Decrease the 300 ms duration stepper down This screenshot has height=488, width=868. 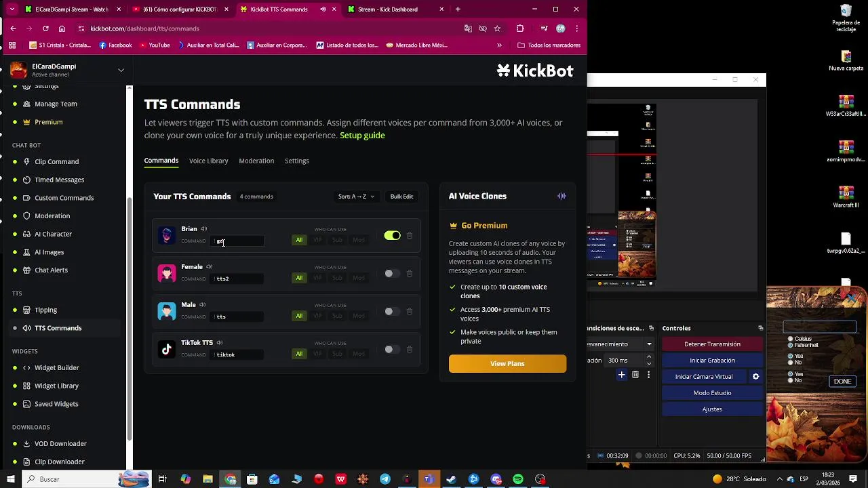pos(649,364)
